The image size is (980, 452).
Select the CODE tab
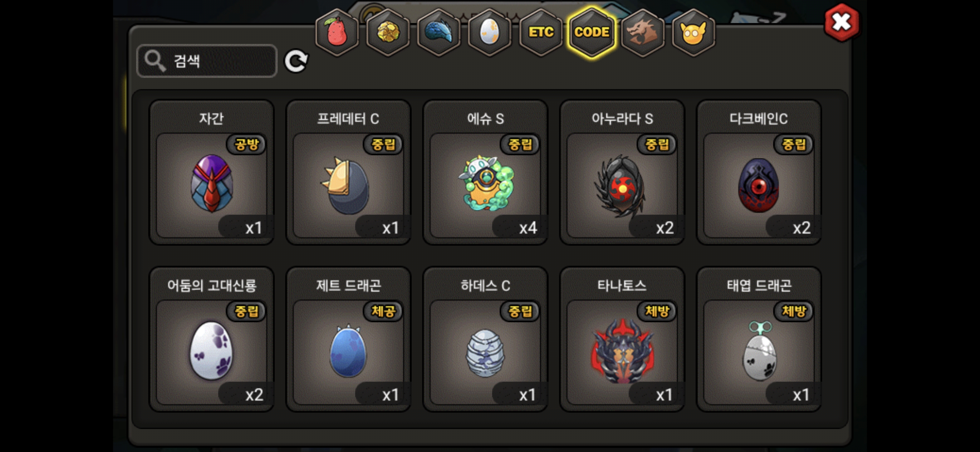tap(591, 32)
